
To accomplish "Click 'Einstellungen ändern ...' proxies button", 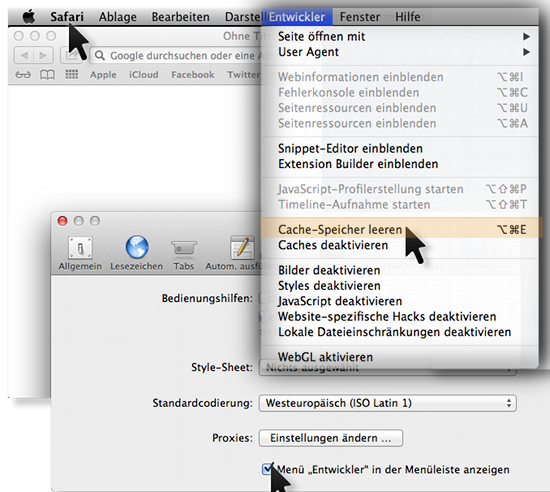I will coord(331,438).
